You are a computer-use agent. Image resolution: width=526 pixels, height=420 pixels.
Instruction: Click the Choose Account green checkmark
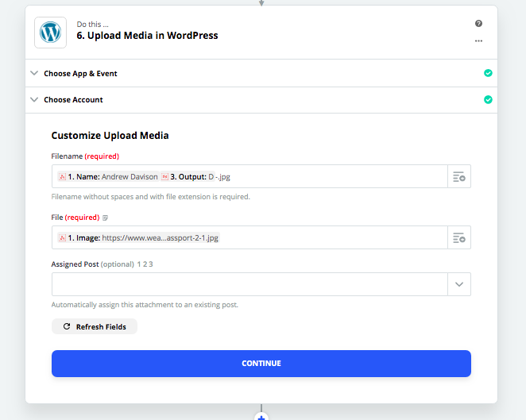tap(488, 99)
